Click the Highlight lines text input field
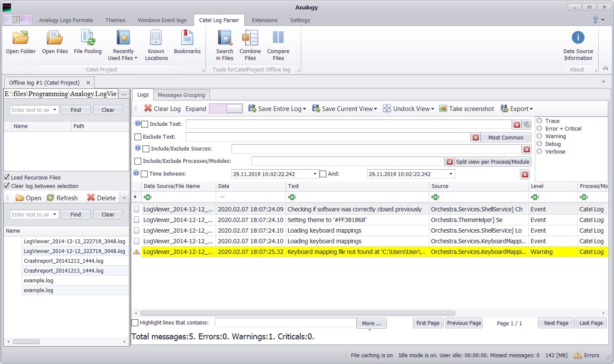 (x=286, y=323)
